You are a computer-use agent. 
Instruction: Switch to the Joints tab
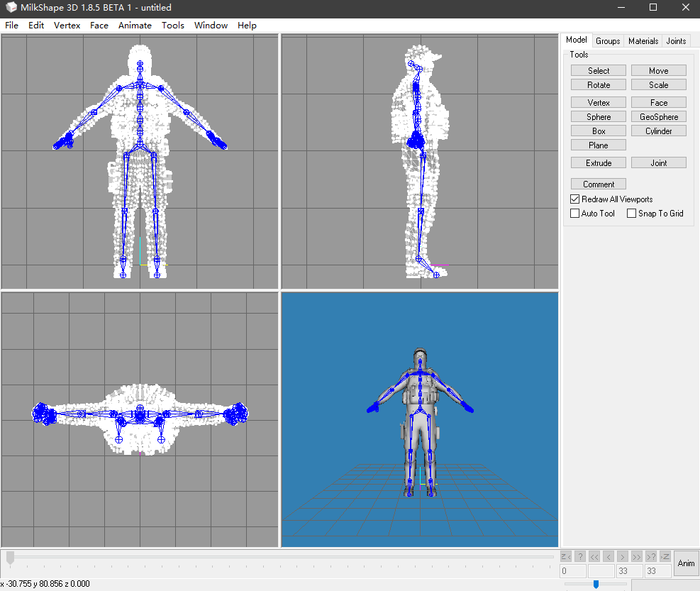676,41
